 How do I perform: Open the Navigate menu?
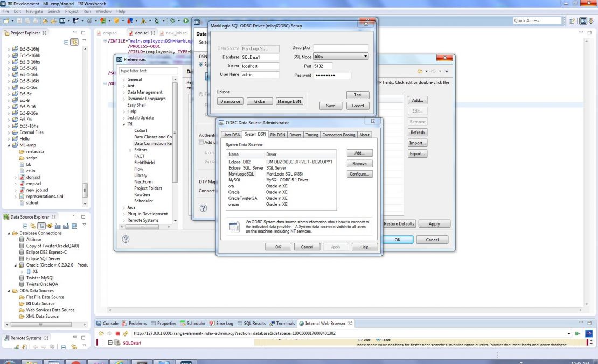34,11
